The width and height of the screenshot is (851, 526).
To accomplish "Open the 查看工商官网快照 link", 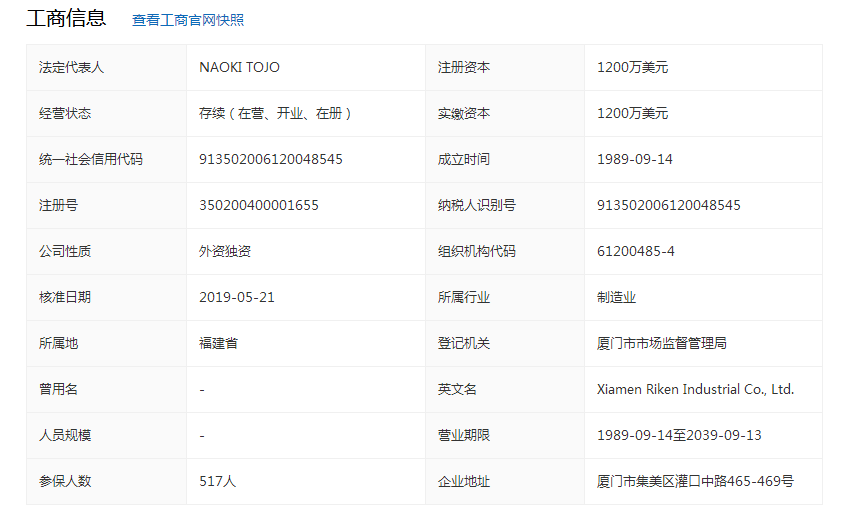I will (188, 20).
